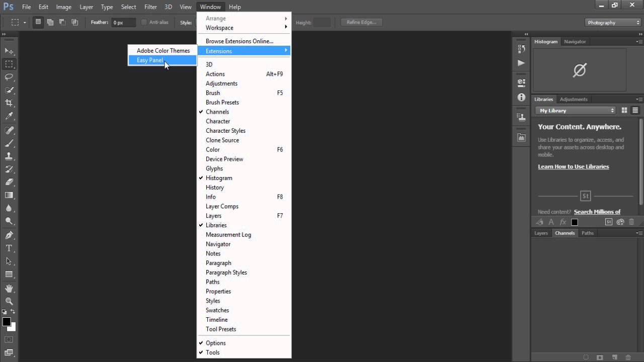
Task: Choose Adobe Color Themes extension
Action: [x=162, y=51]
